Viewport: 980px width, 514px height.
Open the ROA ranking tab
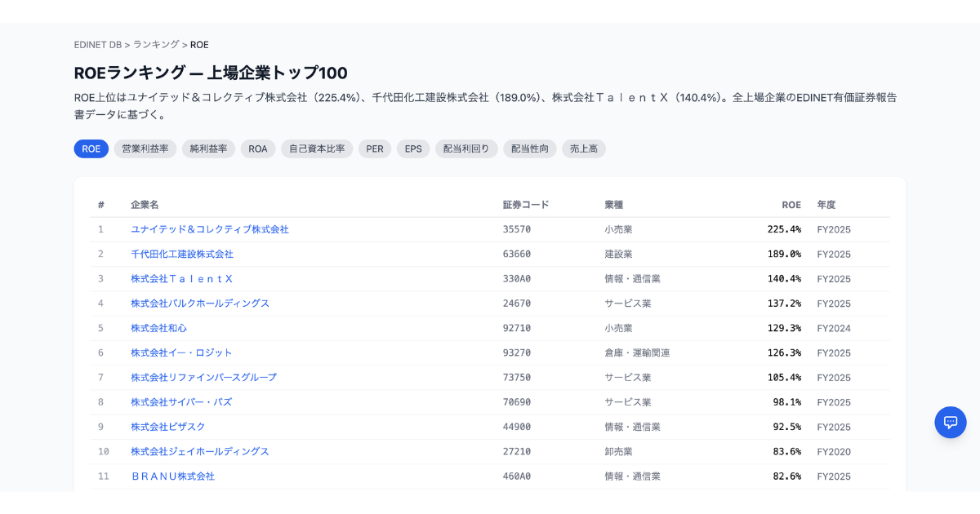pyautogui.click(x=258, y=148)
